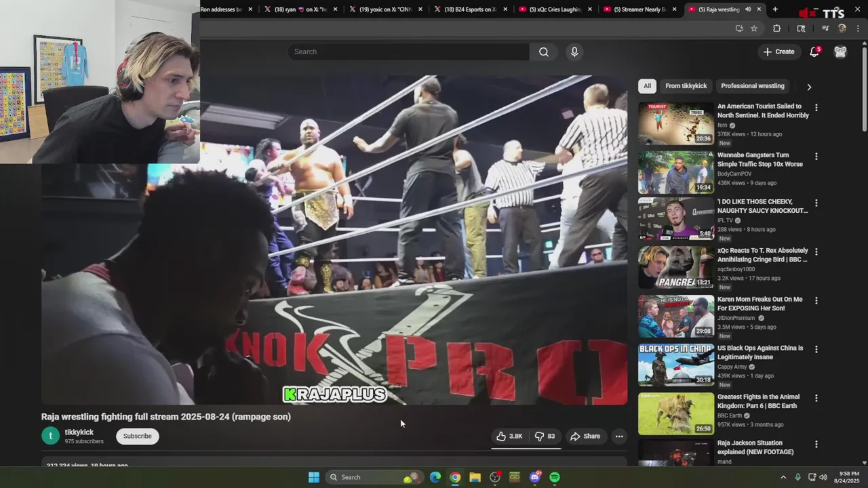This screenshot has width=868, height=488.
Task: Open Karen Mom Freaks Out video title
Action: click(x=759, y=304)
